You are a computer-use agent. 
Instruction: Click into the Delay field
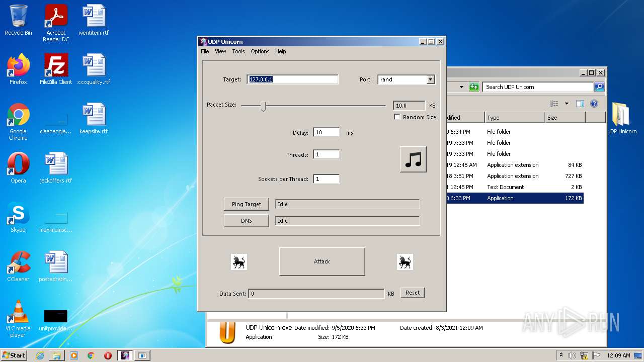(x=327, y=133)
